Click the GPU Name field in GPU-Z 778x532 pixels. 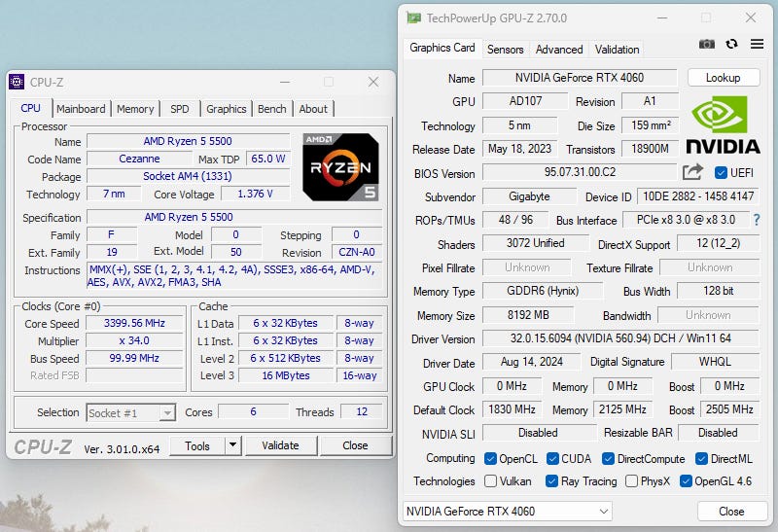coord(580,78)
